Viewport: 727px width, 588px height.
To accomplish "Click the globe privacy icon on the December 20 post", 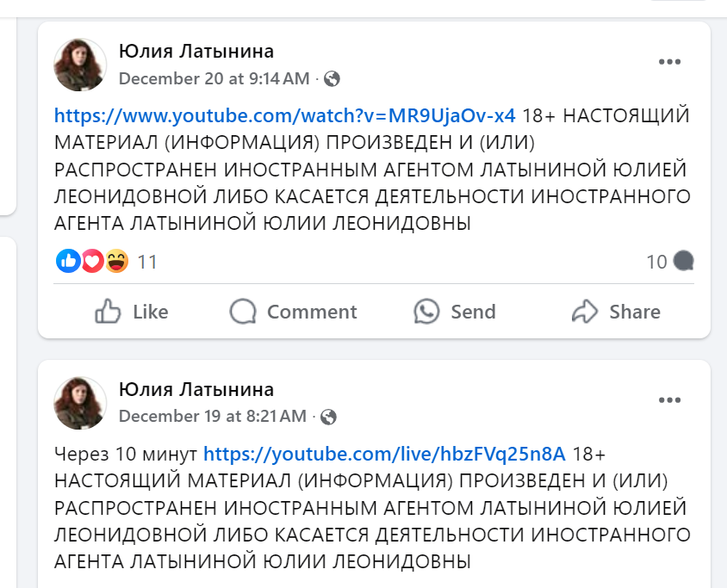I will [332, 78].
